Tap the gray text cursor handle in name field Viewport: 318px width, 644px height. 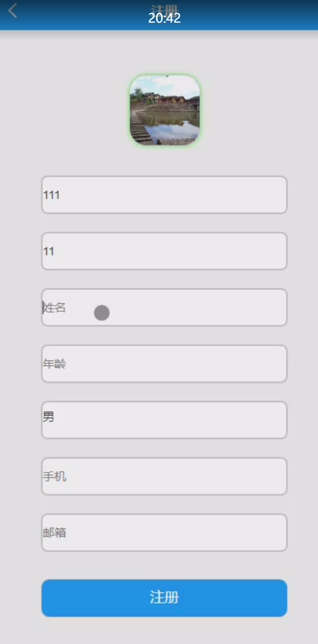(102, 313)
